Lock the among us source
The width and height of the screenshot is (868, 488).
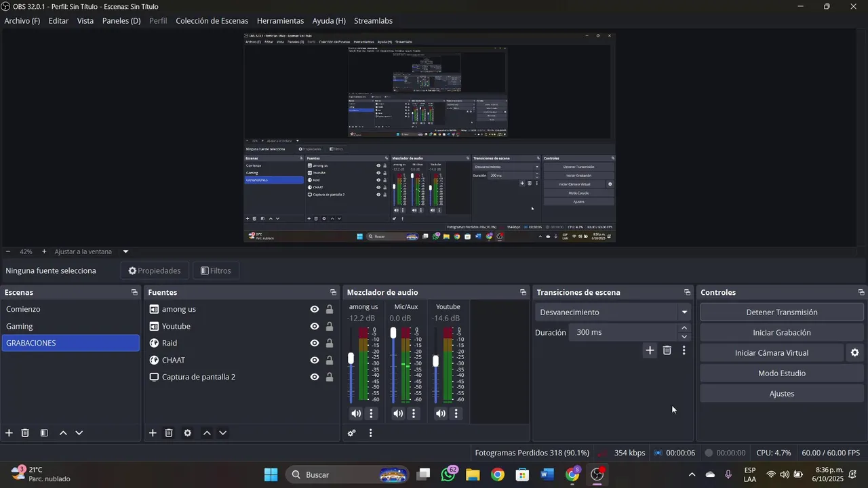coord(330,309)
